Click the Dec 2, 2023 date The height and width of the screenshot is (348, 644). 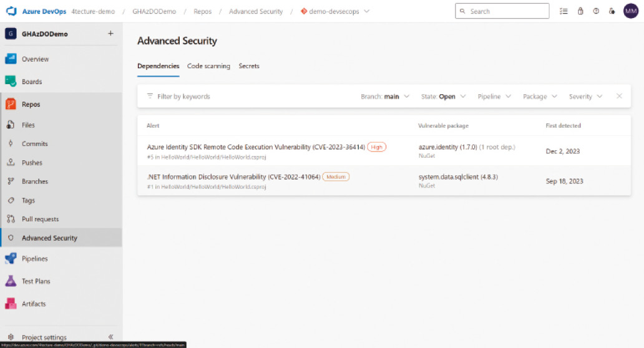563,151
